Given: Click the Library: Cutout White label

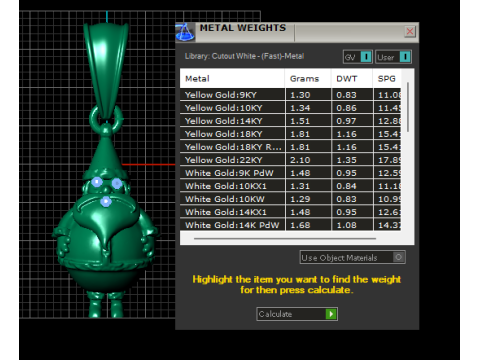Looking at the screenshot, I should (244, 56).
